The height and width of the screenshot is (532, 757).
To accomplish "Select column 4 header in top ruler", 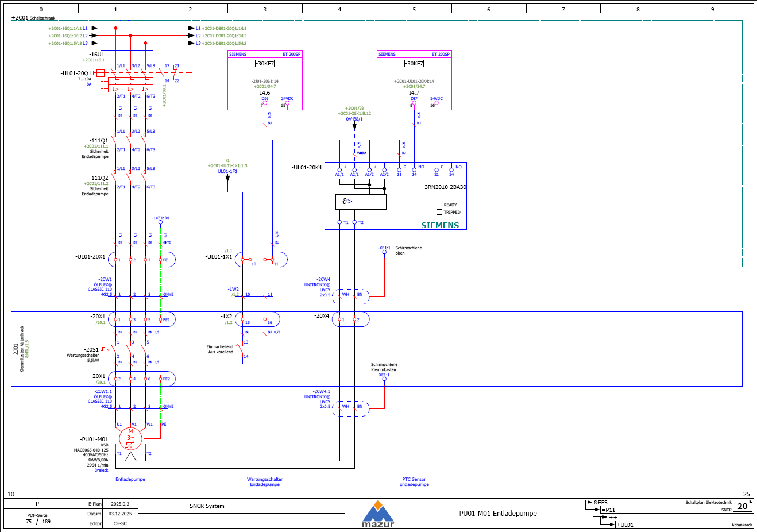I will [339, 9].
